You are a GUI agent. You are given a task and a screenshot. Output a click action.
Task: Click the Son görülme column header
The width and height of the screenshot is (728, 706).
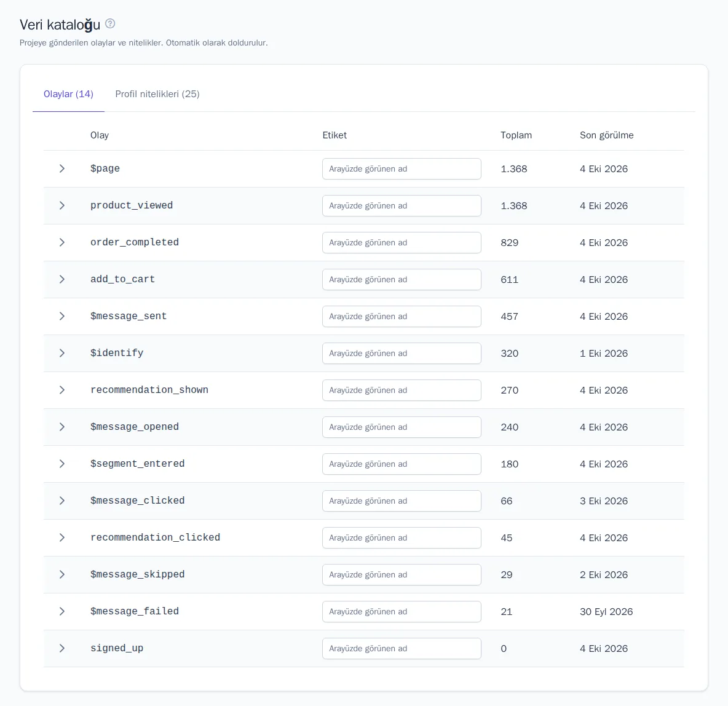tap(606, 135)
